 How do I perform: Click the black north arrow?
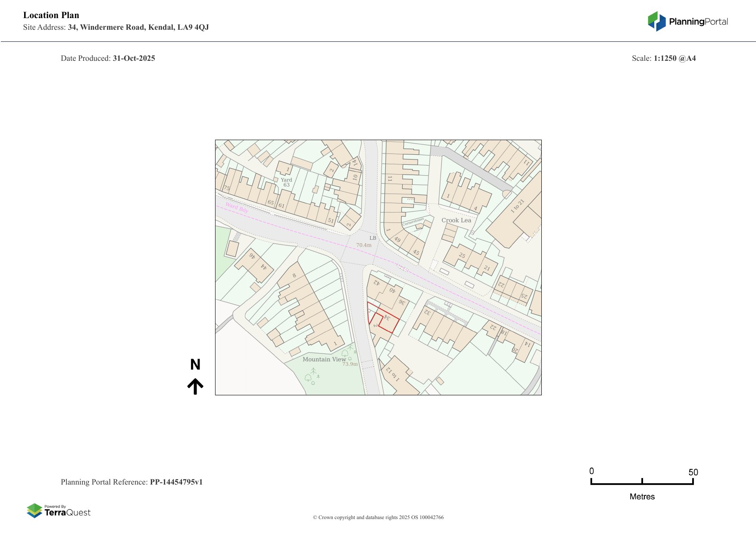195,386
